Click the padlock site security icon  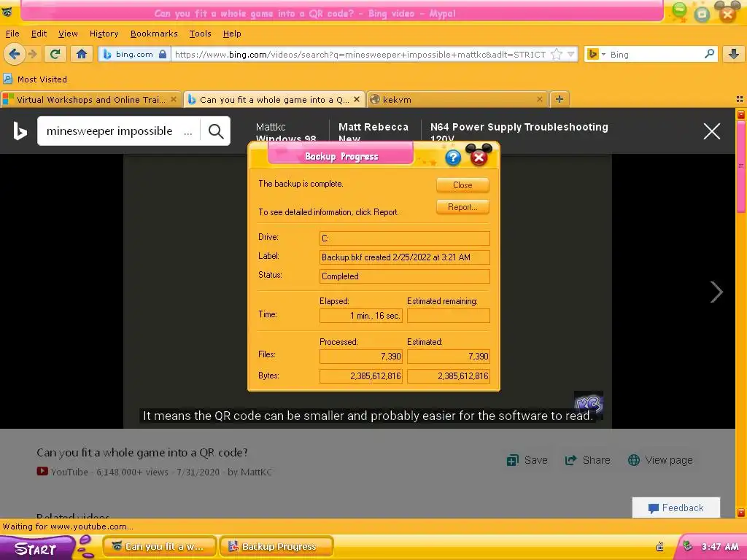[163, 54]
